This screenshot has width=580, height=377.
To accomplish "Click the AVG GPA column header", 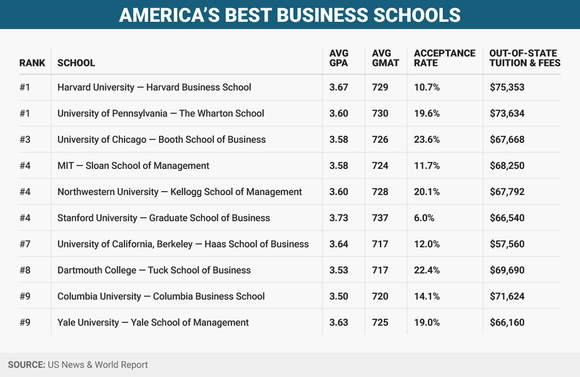I will (338, 58).
